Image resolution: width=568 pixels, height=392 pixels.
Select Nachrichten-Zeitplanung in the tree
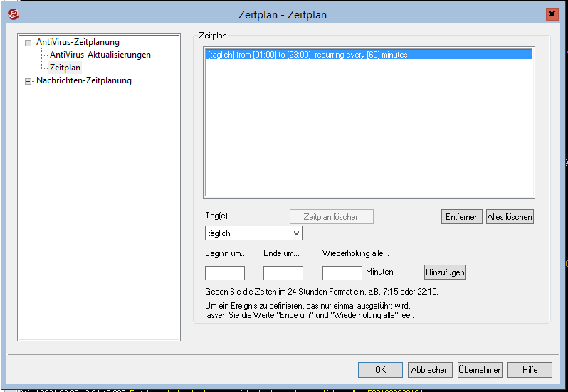83,80
